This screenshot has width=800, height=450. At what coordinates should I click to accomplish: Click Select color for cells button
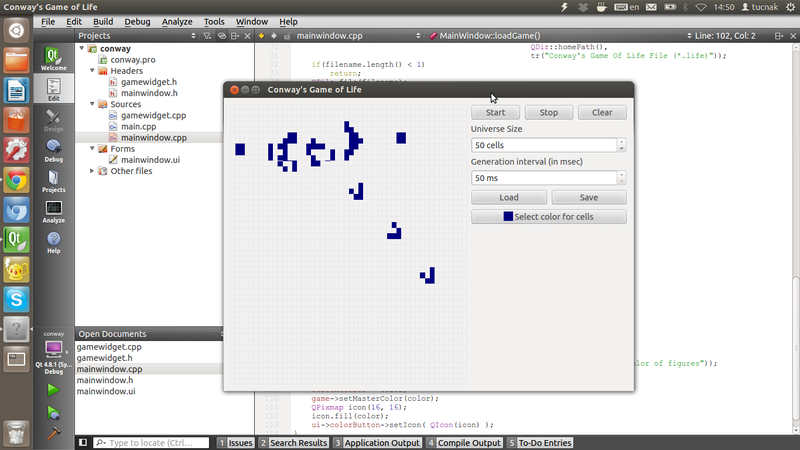[x=549, y=216]
